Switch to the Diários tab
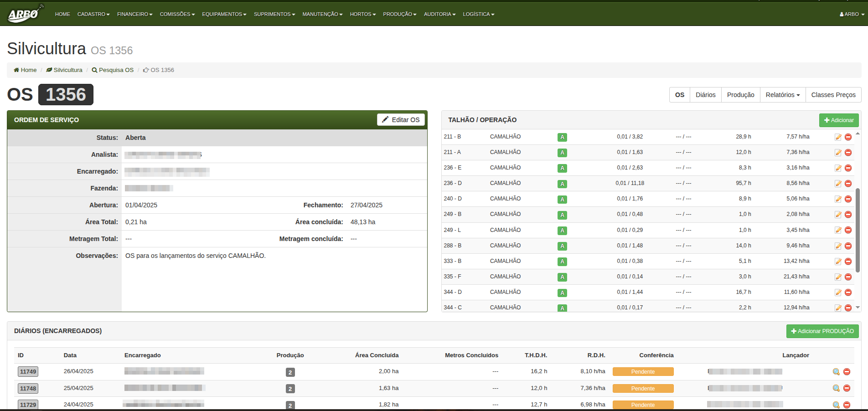The width and height of the screenshot is (868, 411). click(705, 95)
